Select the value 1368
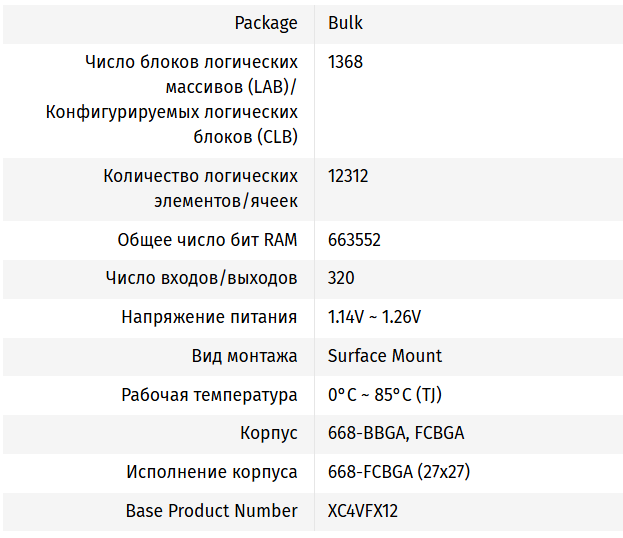Viewport: 623px width, 538px height. tap(345, 62)
